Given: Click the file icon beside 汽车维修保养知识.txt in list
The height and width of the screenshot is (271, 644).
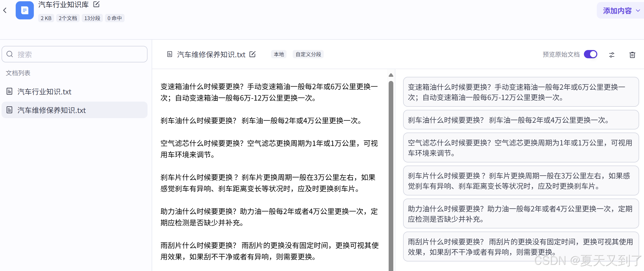Looking at the screenshot, I should (x=10, y=110).
